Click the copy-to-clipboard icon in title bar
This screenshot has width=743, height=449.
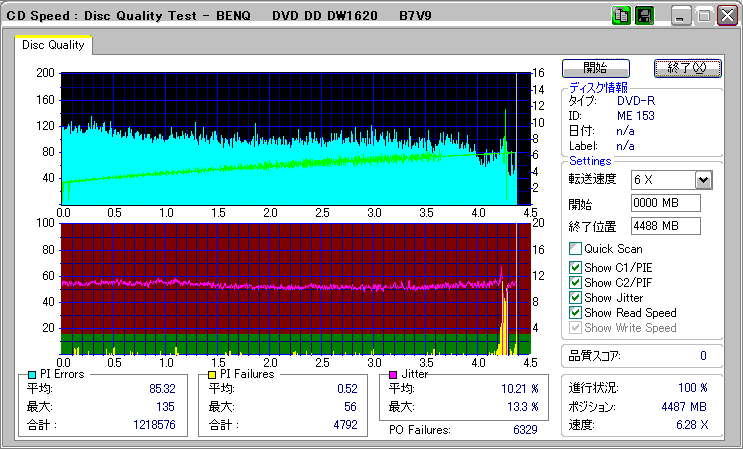tap(621, 16)
